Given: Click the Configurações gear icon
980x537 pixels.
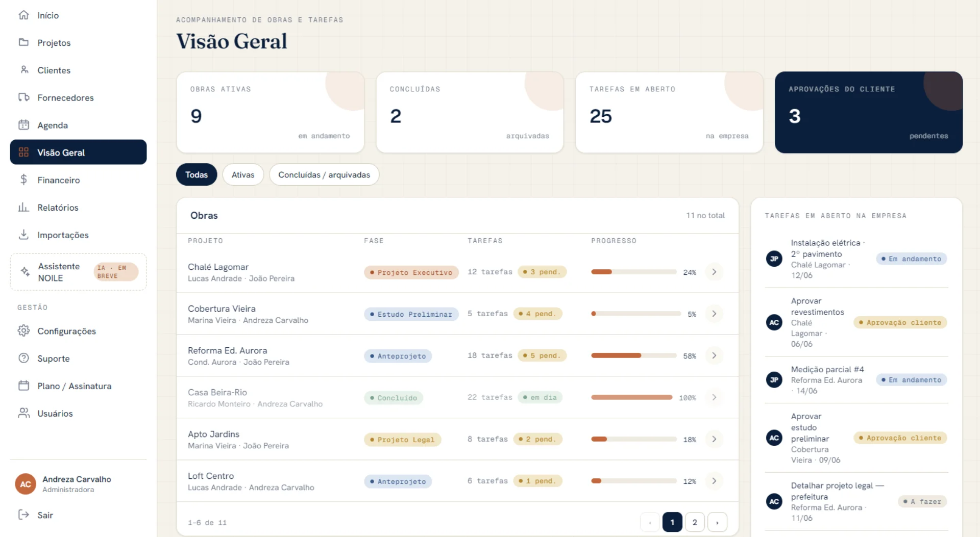Looking at the screenshot, I should (x=23, y=330).
